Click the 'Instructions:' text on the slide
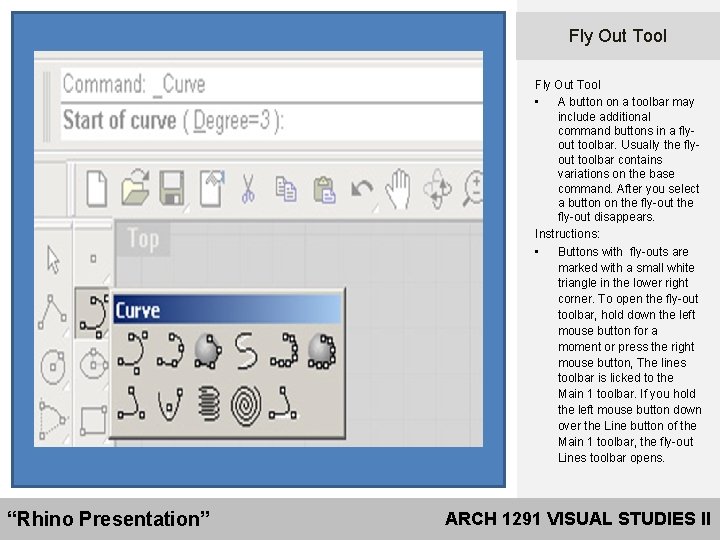This screenshot has width=720, height=540. tap(567, 234)
